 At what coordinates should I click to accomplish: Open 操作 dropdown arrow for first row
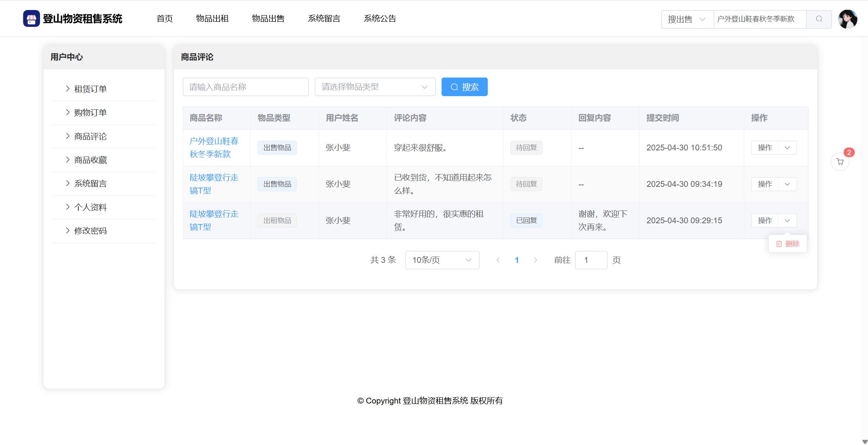click(x=787, y=148)
